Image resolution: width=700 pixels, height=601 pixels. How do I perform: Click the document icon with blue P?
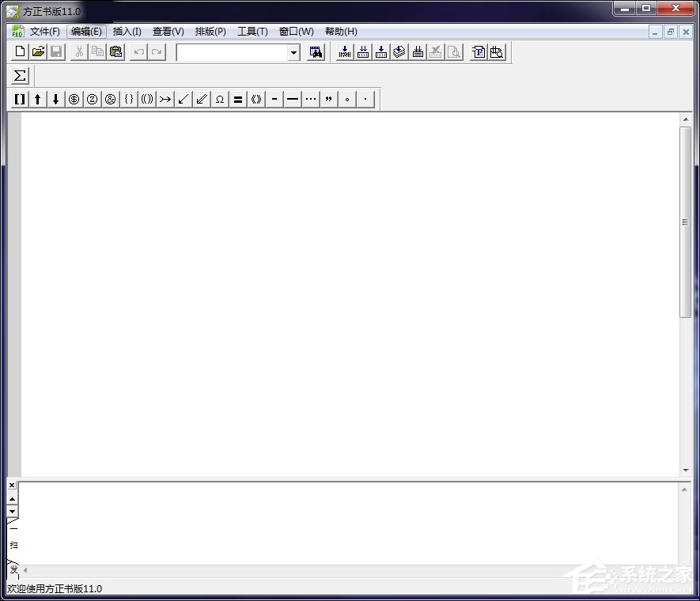pos(479,52)
